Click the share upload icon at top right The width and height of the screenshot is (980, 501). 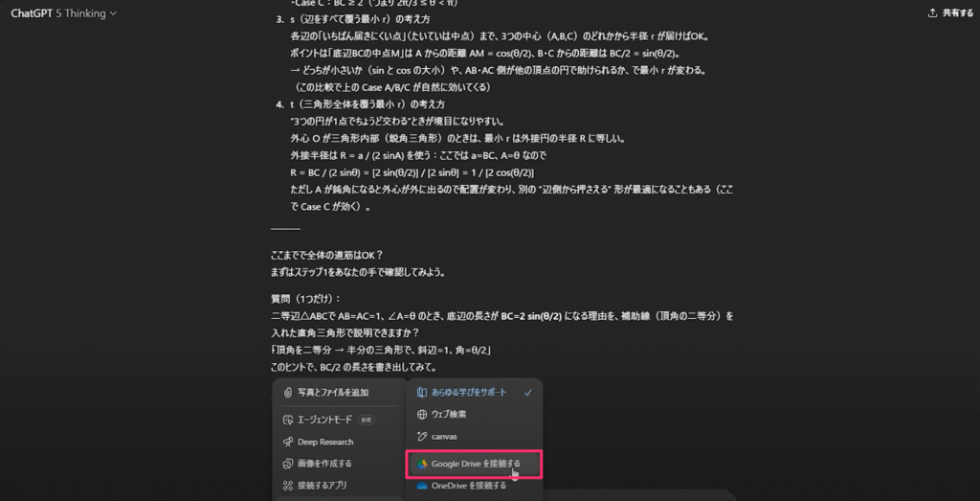tap(933, 12)
